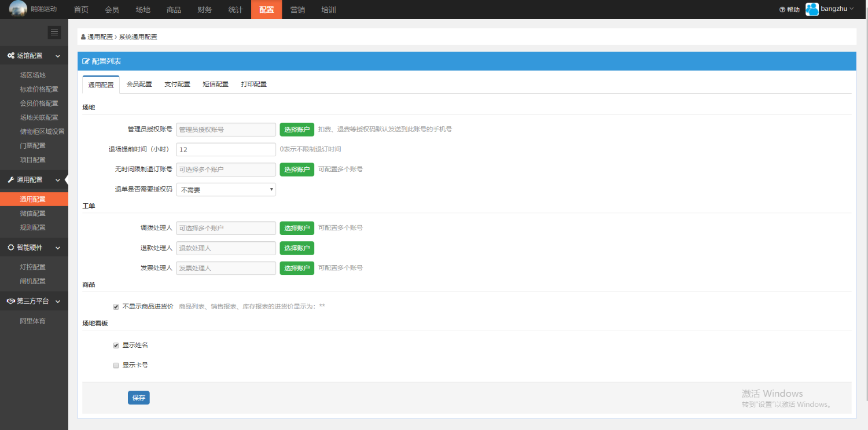
Task: Open the 商品 top menu
Action: [x=174, y=10]
